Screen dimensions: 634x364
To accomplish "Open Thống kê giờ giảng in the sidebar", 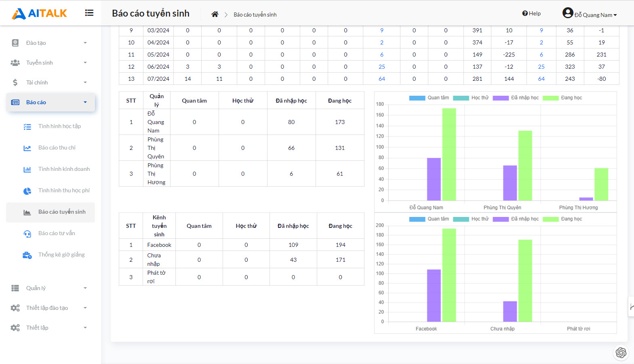I will pos(61,255).
